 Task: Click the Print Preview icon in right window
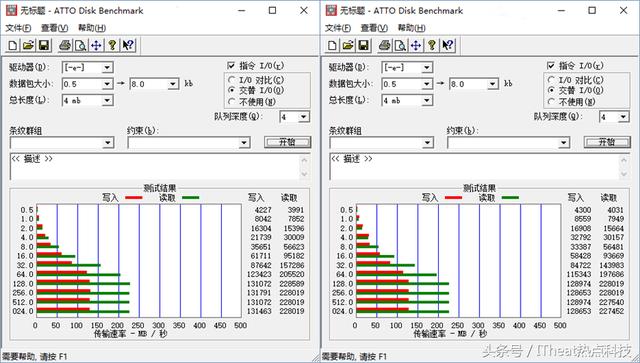400,45
